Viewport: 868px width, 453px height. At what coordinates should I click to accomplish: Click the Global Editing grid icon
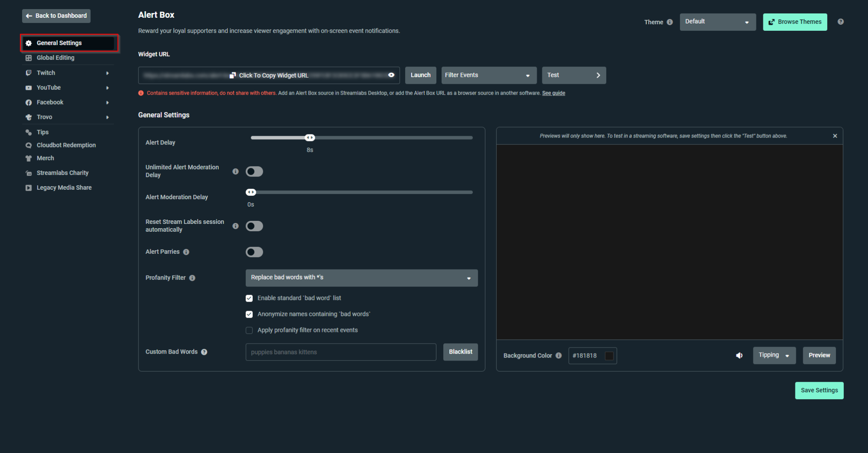tap(29, 58)
